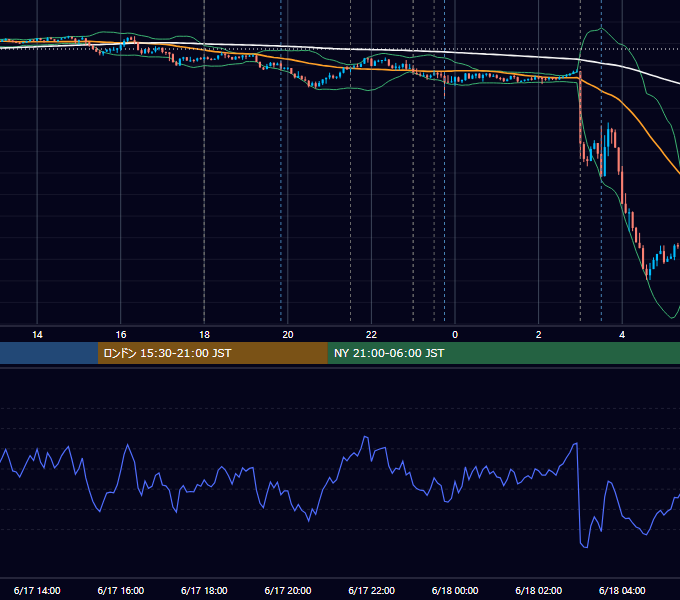Click the 6/18 00:00 oscillator time label
Image resolution: width=680 pixels, height=600 pixels.
click(455, 590)
